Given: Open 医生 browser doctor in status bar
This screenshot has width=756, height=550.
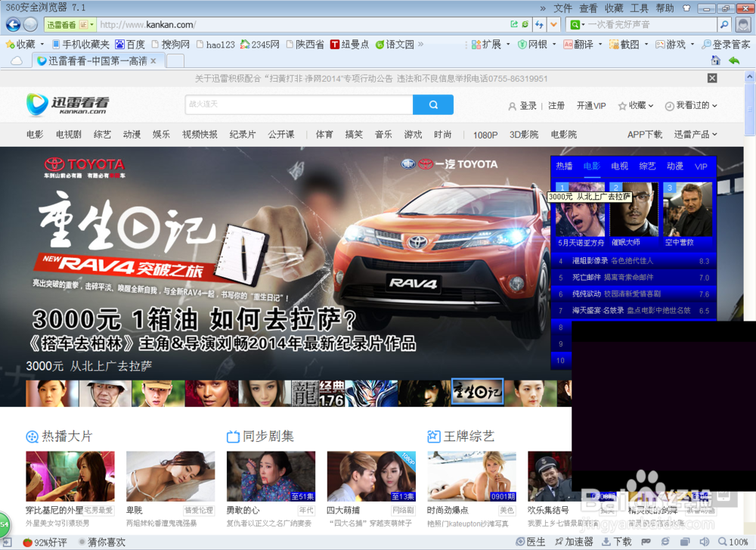Looking at the screenshot, I should (531, 542).
